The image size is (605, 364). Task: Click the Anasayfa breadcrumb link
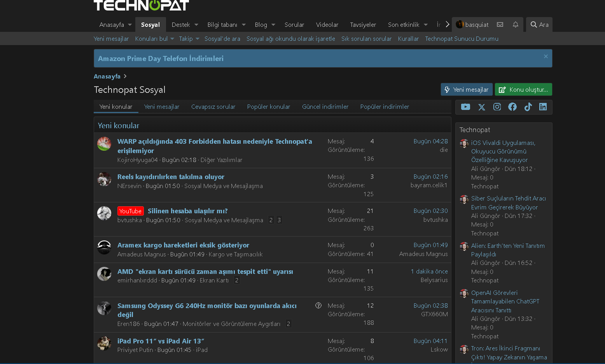point(107,76)
